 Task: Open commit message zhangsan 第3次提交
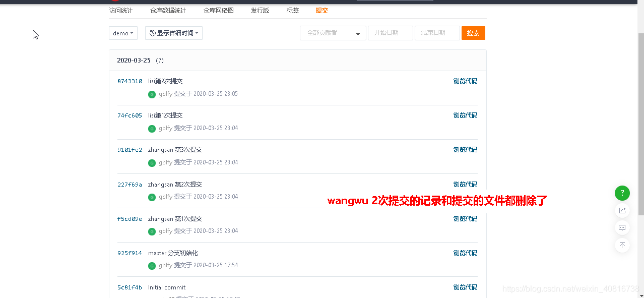(x=175, y=150)
